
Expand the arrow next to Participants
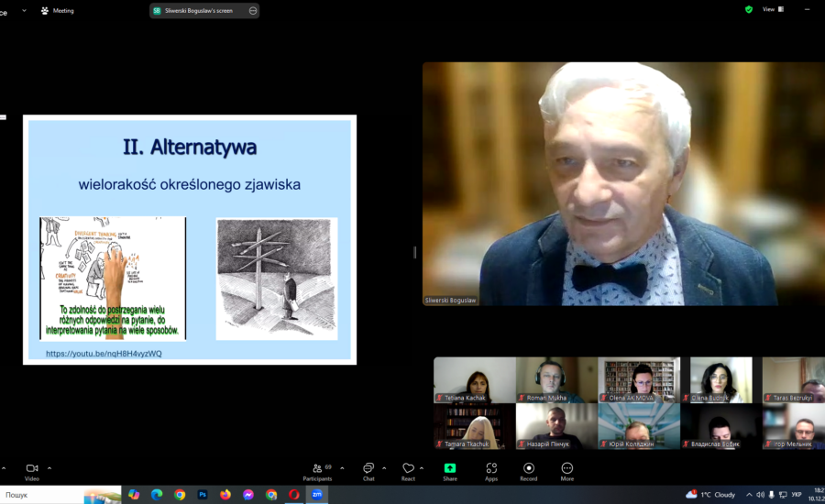click(x=342, y=467)
